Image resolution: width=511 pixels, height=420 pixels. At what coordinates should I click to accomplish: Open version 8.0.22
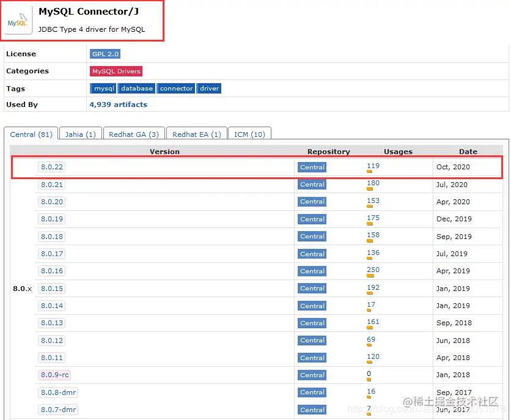point(51,167)
